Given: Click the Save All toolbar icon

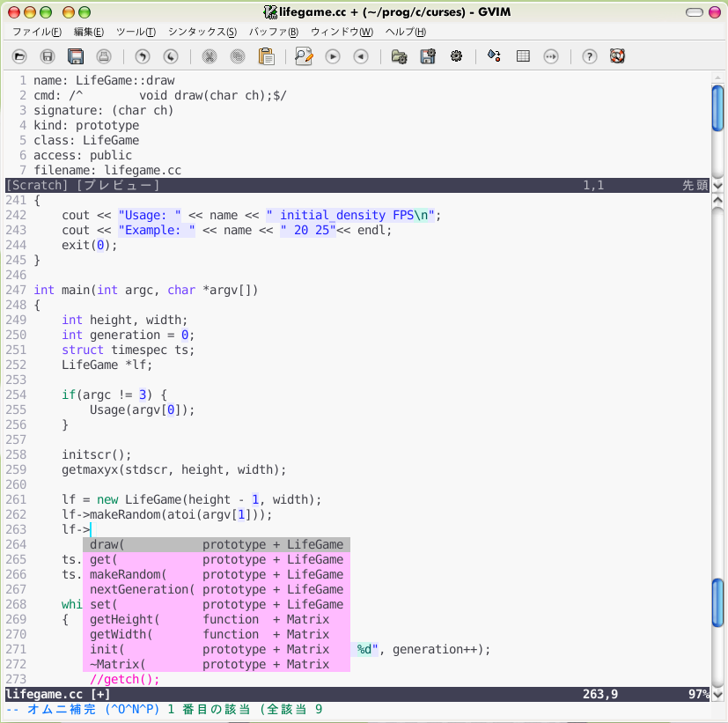Looking at the screenshot, I should (x=76, y=56).
